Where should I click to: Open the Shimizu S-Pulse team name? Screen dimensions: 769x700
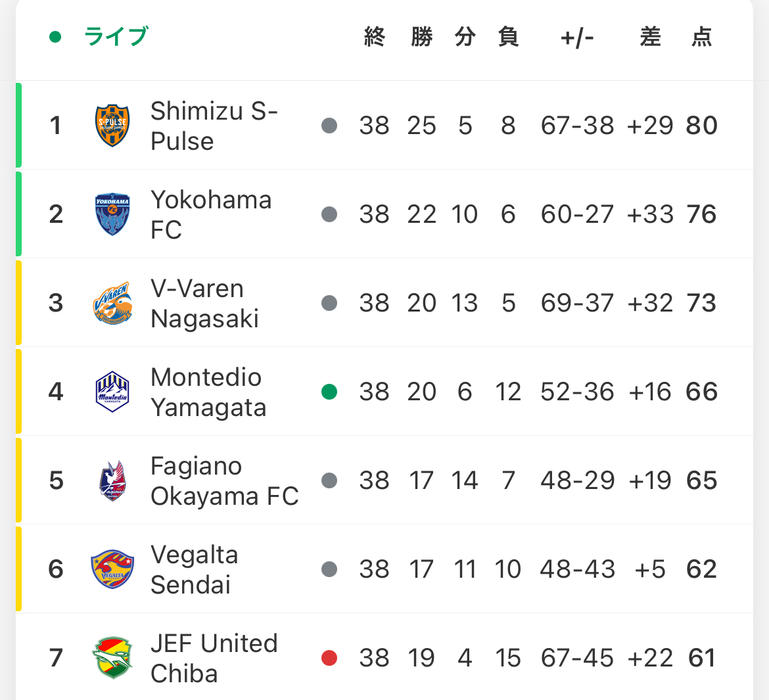214,126
